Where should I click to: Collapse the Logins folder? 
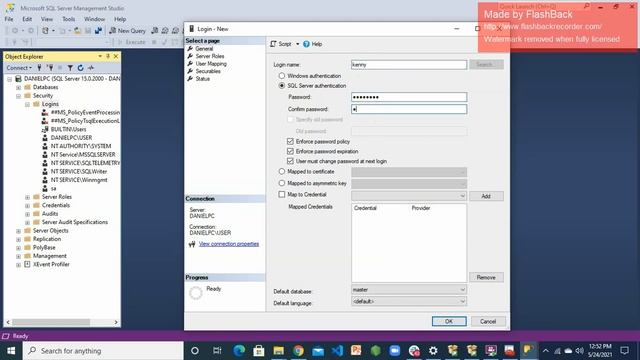tap(27, 104)
